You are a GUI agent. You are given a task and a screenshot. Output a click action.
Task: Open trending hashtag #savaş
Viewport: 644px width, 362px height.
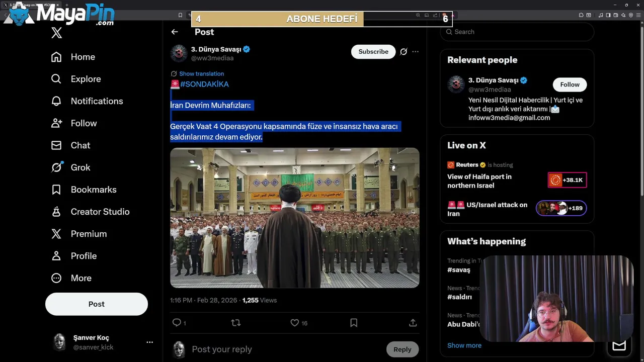[x=459, y=270]
